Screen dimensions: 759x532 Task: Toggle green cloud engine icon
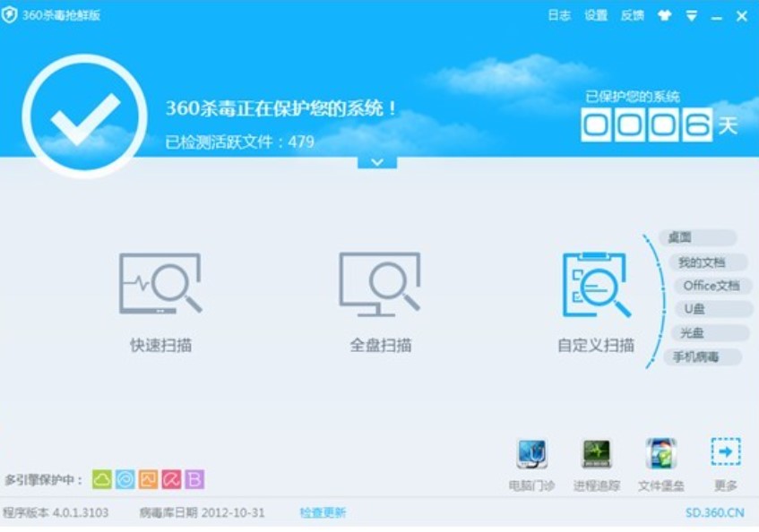[101, 479]
